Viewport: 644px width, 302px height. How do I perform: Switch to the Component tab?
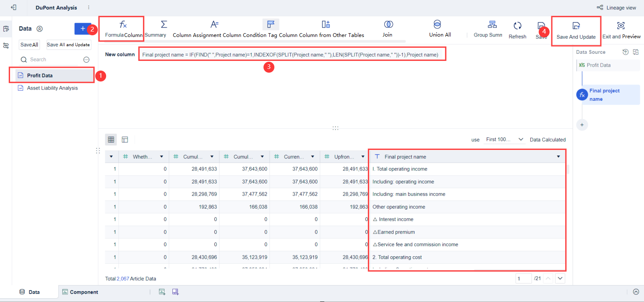80,291
